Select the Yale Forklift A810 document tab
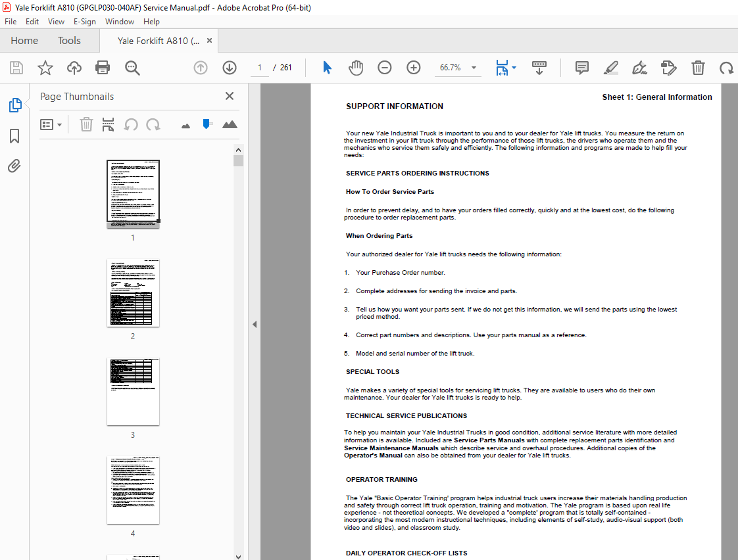 [159, 41]
